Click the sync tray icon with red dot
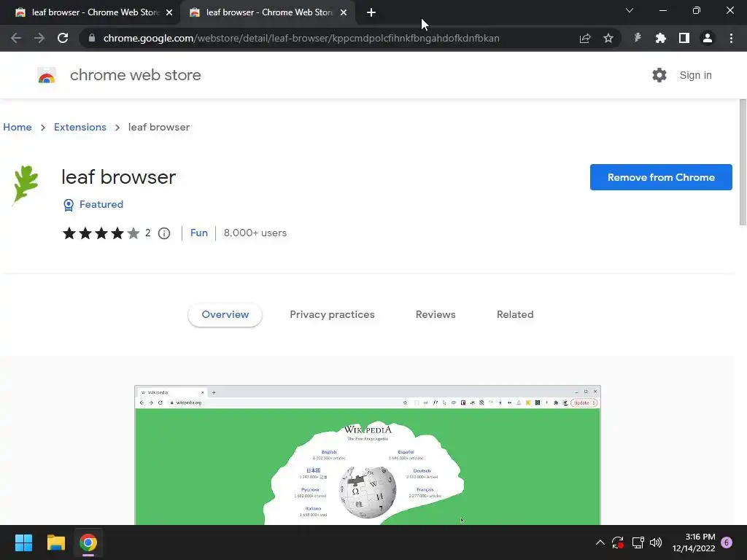 (618, 542)
